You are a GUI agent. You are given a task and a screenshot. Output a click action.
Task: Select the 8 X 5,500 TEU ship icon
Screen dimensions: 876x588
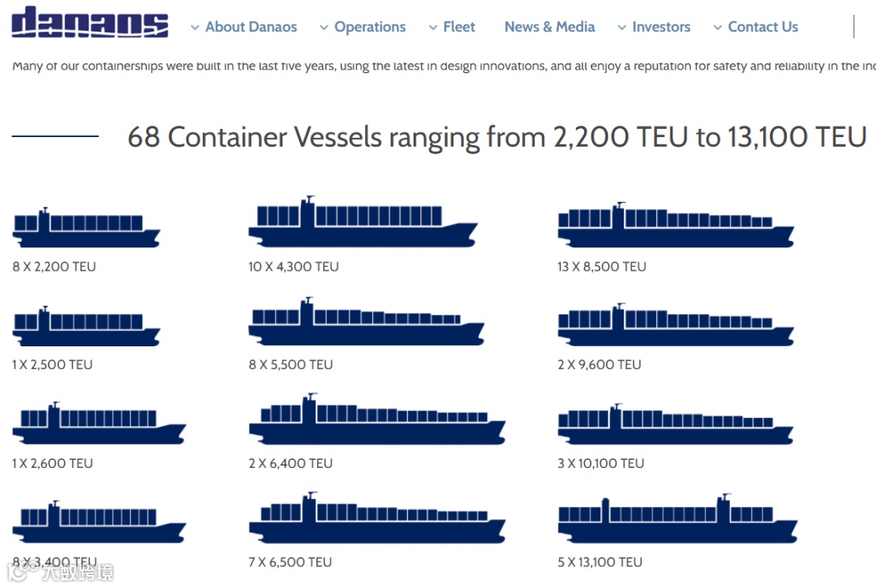point(366,322)
